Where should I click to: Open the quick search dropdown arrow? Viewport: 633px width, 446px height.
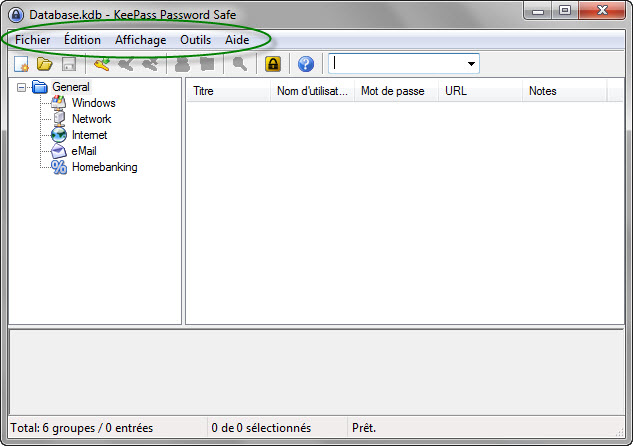click(471, 64)
